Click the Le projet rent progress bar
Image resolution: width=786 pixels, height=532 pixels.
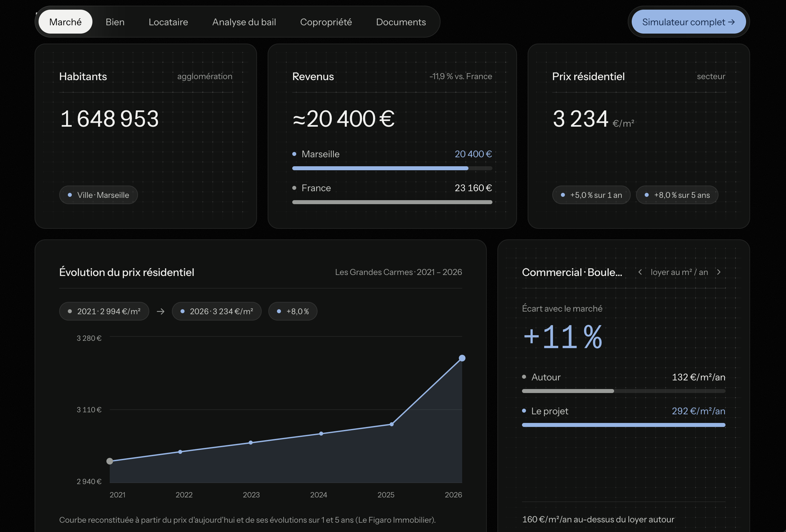pos(624,425)
